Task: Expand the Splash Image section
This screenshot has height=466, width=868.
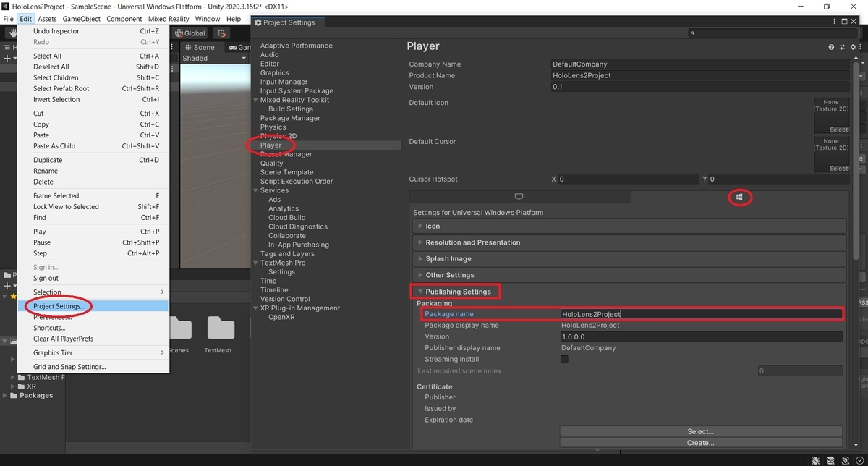Action: click(628, 258)
